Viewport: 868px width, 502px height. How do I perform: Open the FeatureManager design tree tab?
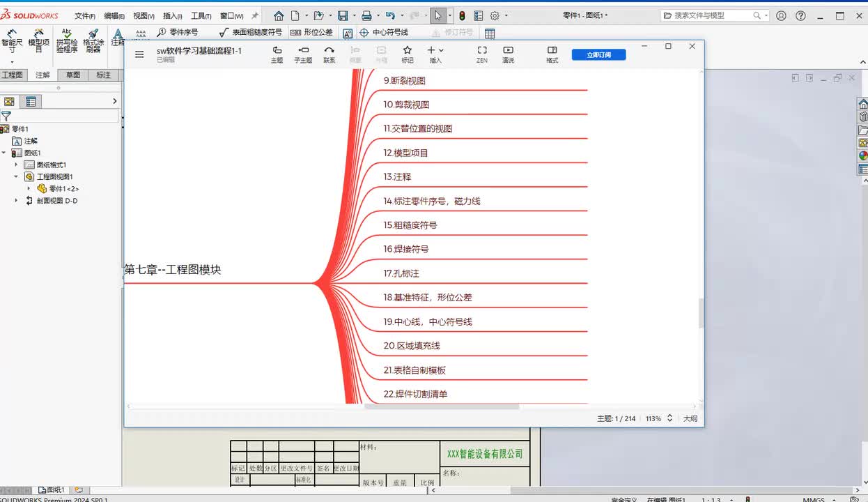tap(9, 102)
